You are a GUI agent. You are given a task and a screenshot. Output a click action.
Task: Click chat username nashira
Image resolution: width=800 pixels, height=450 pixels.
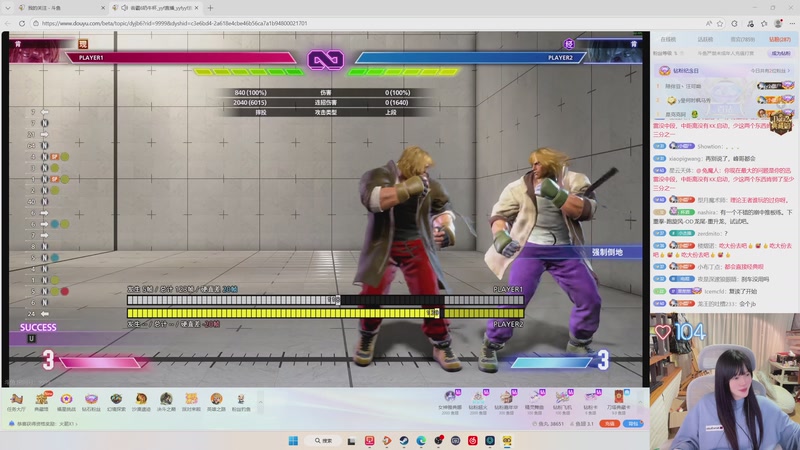coord(707,212)
